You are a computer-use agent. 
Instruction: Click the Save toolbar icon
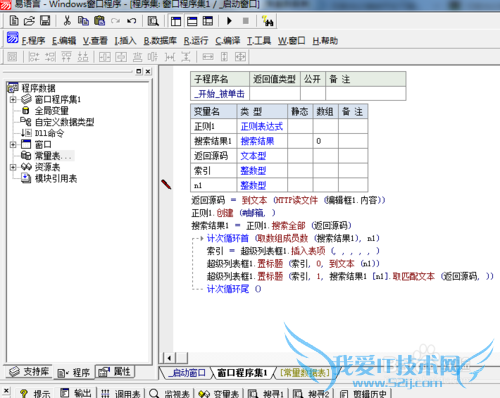tap(45, 21)
